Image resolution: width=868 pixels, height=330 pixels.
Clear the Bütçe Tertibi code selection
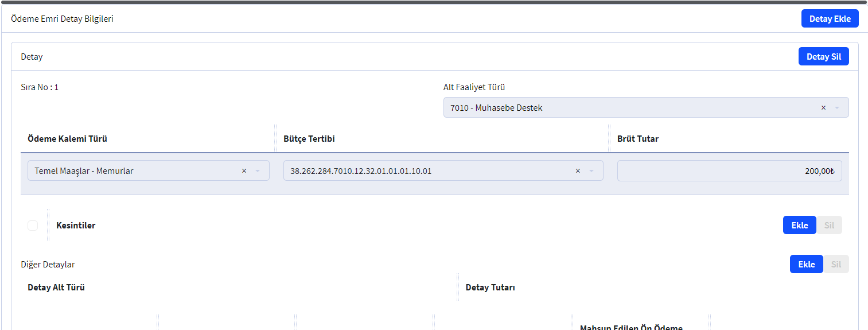[578, 171]
